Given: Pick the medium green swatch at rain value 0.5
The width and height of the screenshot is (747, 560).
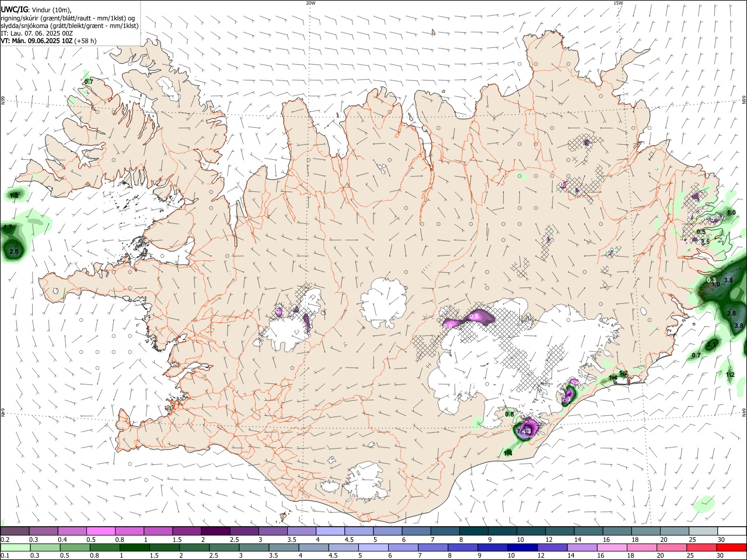Looking at the screenshot, I should coord(75,547).
